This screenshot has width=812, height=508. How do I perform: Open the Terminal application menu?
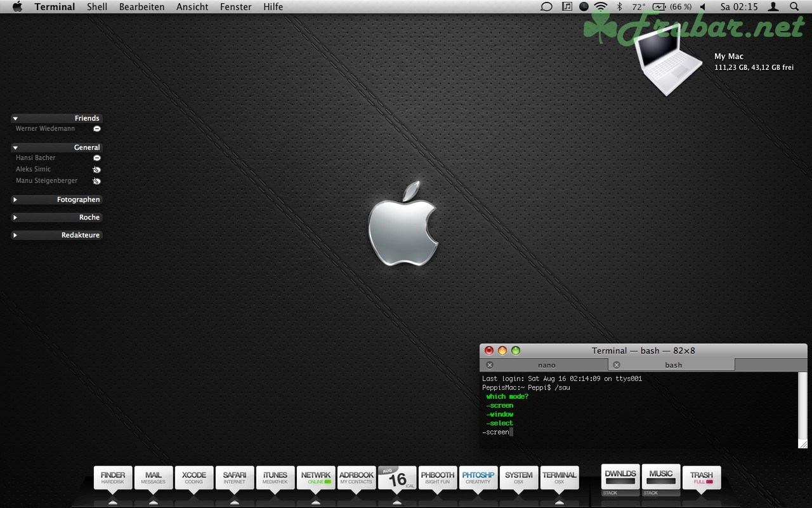(55, 7)
